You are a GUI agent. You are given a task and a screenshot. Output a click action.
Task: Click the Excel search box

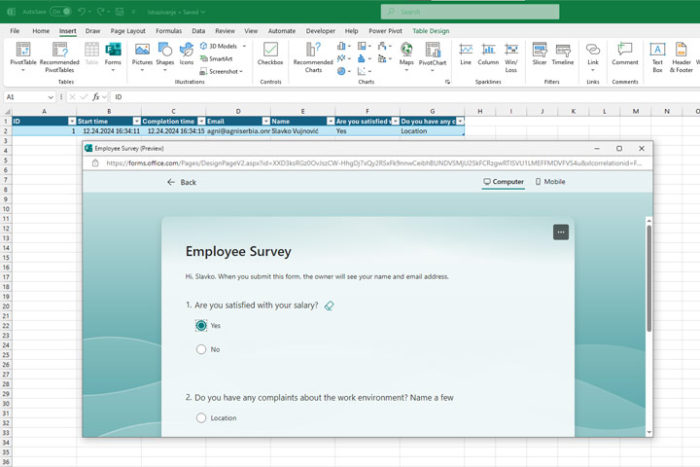coord(470,12)
